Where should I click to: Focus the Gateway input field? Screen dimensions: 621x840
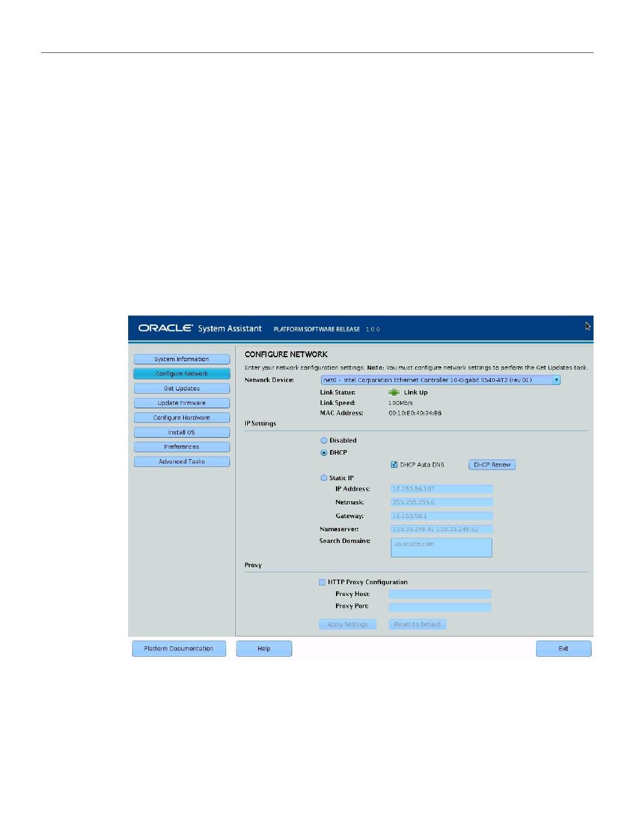441,516
